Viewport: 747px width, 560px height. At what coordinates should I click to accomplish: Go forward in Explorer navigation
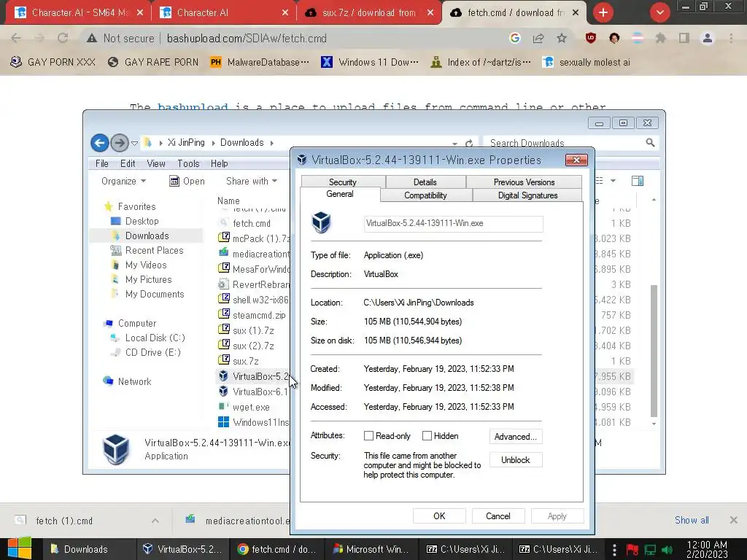pos(119,142)
